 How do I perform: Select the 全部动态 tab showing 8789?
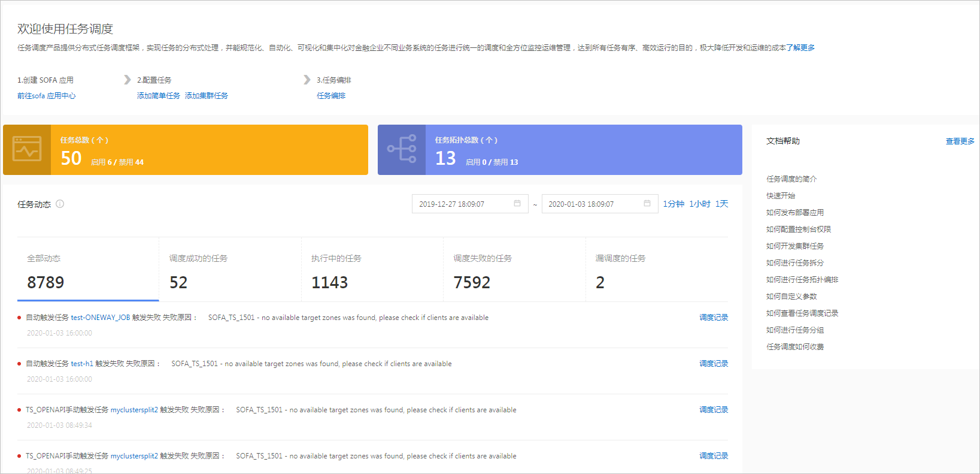click(88, 270)
